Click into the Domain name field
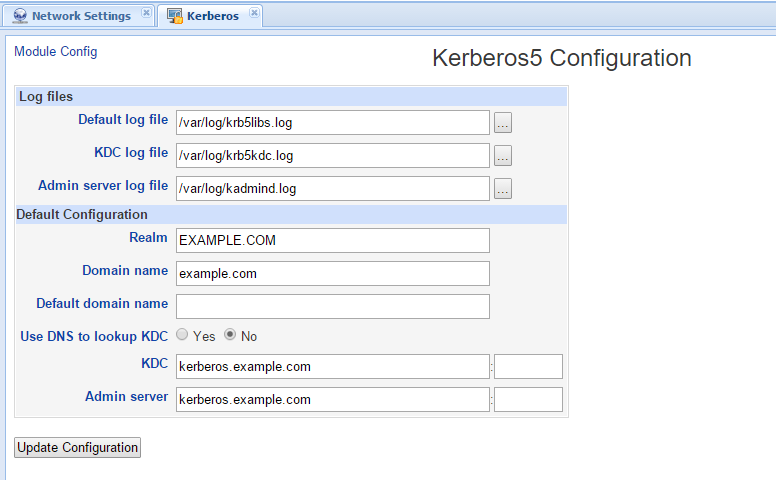This screenshot has width=776, height=480. click(333, 274)
